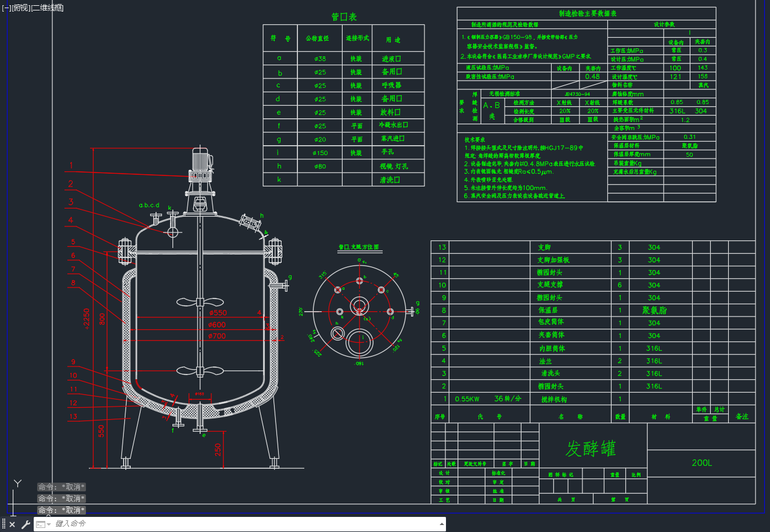Close the command line window with X
The width and height of the screenshot is (770, 532).
pos(12,524)
